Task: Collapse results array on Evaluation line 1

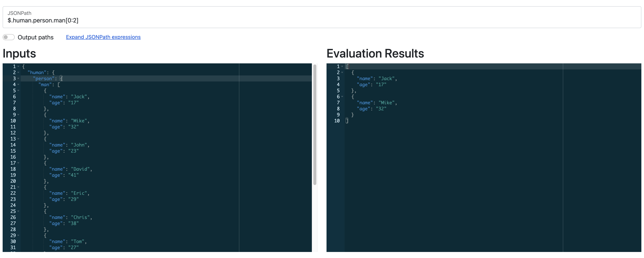Action: point(342,66)
